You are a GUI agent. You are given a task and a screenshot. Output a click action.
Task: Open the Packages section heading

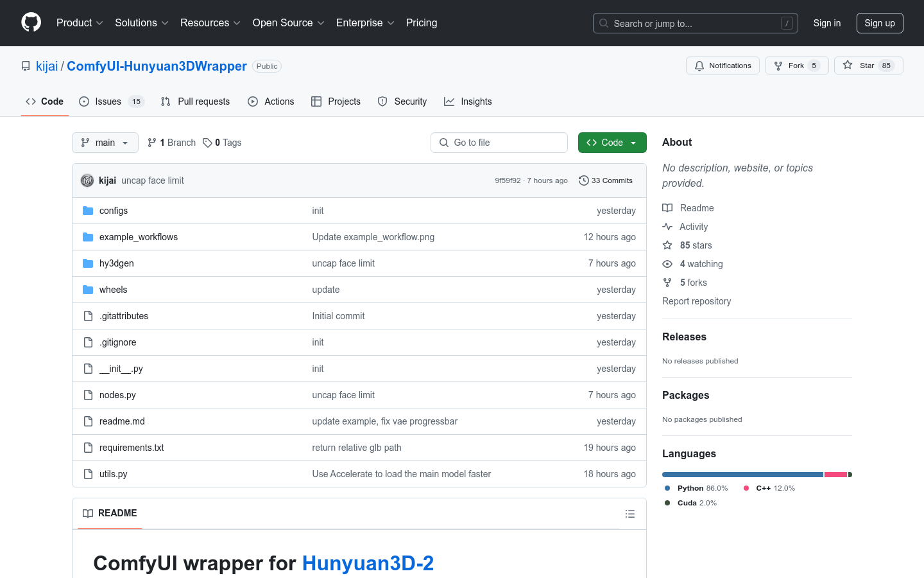coord(685,395)
